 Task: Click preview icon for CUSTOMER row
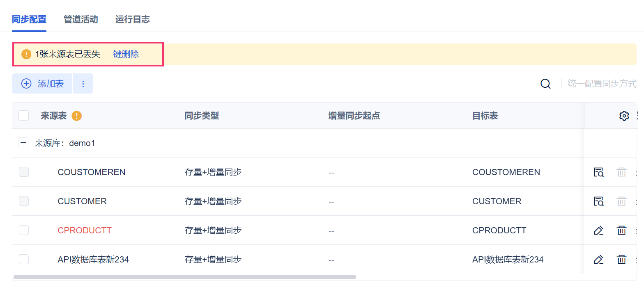(598, 201)
